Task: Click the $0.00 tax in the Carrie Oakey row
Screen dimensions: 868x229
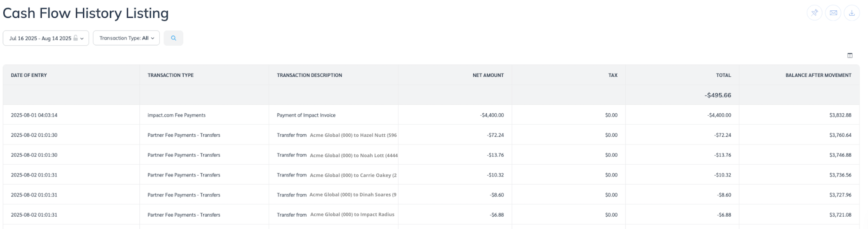Action: pos(611,175)
